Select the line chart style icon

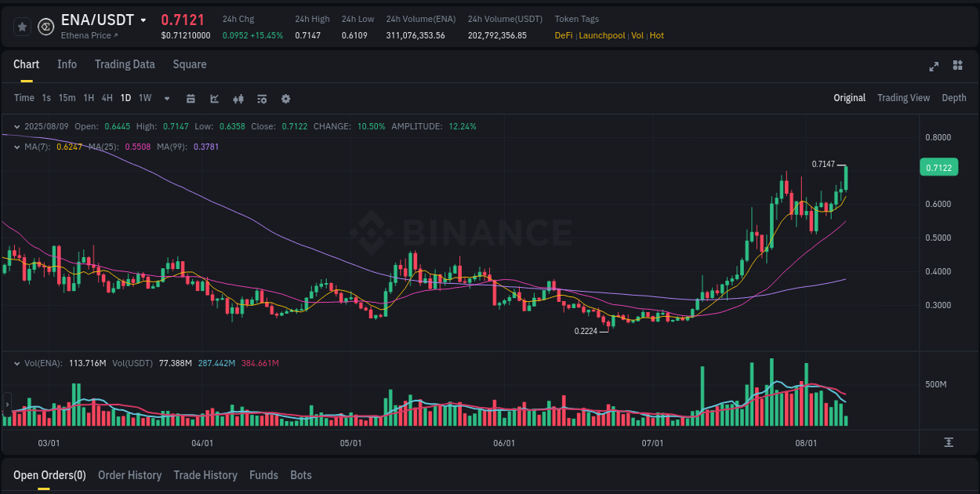214,98
